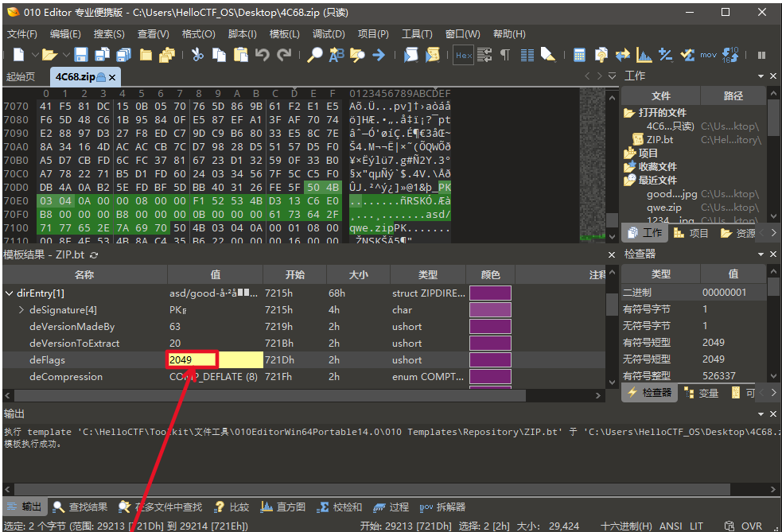Click the Disassembler mov icon
Screen dimensions: 782x532
(708, 55)
